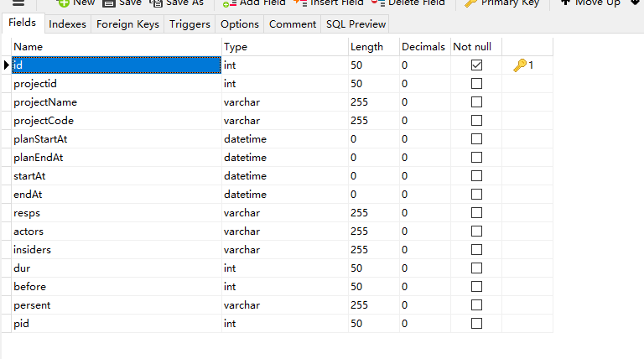The width and height of the screenshot is (644, 359).
Task: Select the before field name
Action: click(117, 287)
